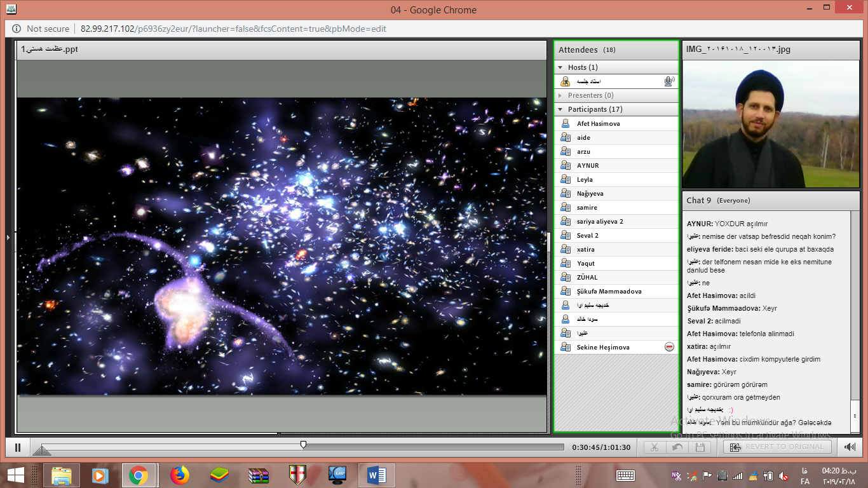
Task: Expand the Presenters (0) group
Action: pyautogui.click(x=560, y=95)
